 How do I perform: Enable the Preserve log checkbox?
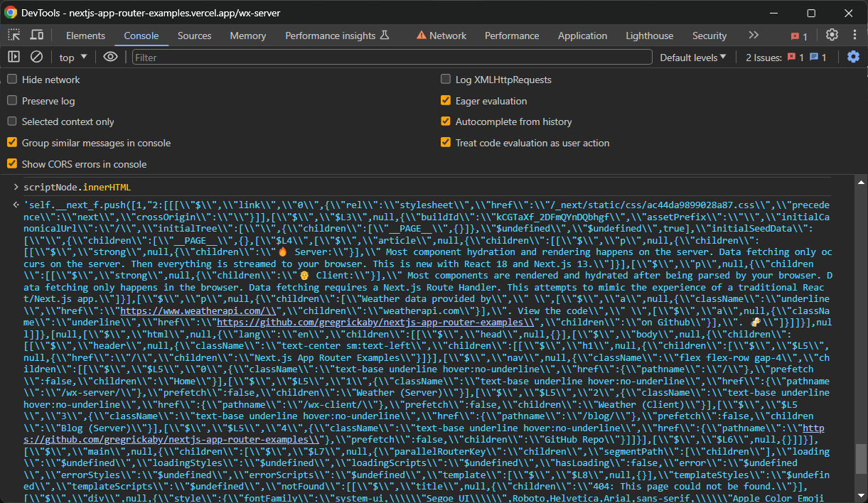pos(12,100)
